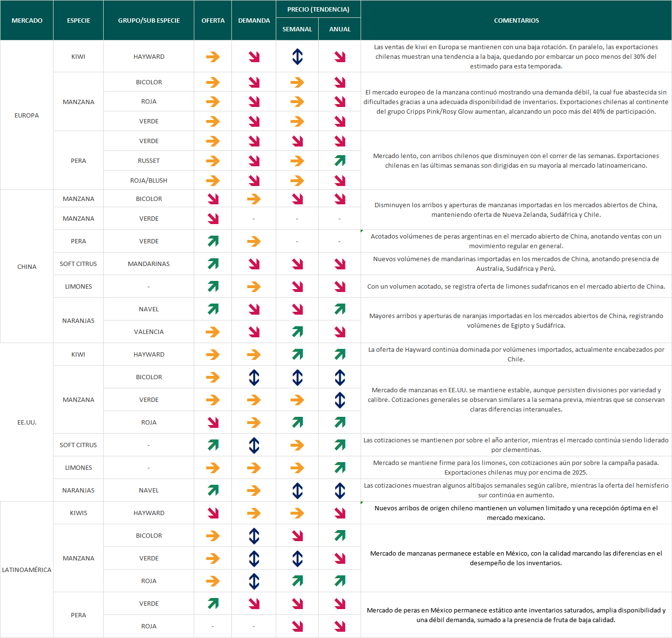The image size is (672, 638).
Task: Click the VALENCIA sub-species cell
Action: click(149, 332)
